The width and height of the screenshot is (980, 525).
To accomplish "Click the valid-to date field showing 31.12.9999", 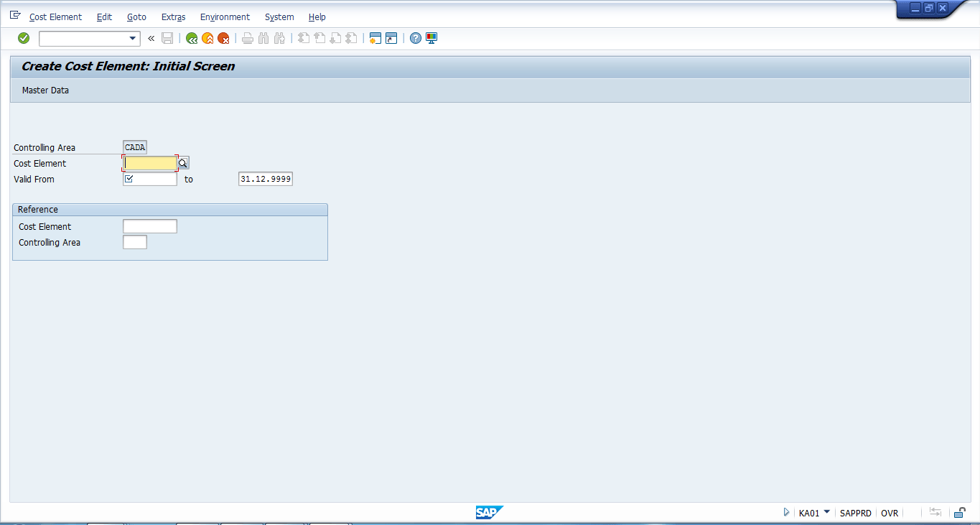I will [x=266, y=179].
